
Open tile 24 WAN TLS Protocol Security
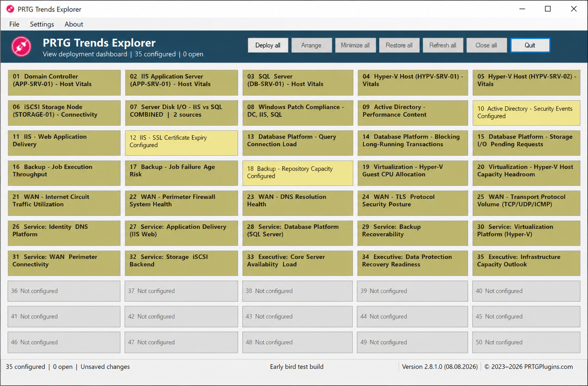click(413, 203)
